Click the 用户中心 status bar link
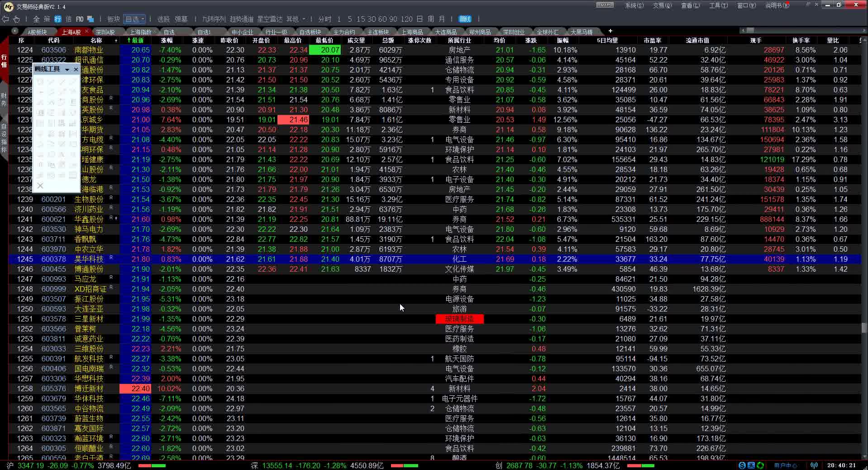 point(786,465)
